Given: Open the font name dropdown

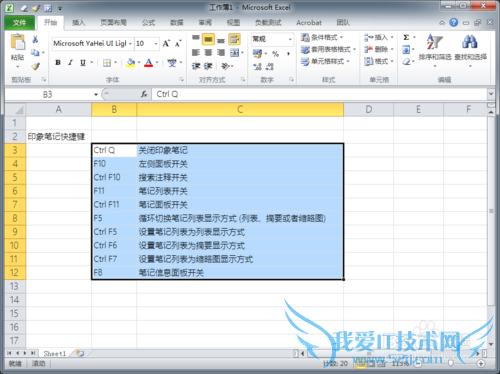Looking at the screenshot, I should 130,44.
